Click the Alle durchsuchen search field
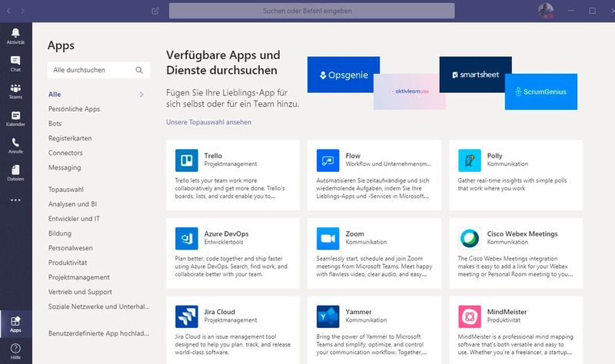This screenshot has width=615, height=364. pos(92,70)
